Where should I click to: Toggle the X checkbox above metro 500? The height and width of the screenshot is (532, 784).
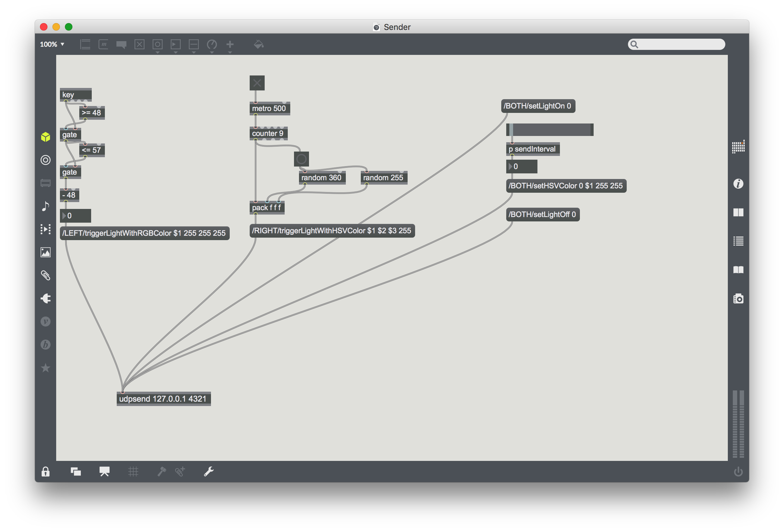tap(257, 83)
